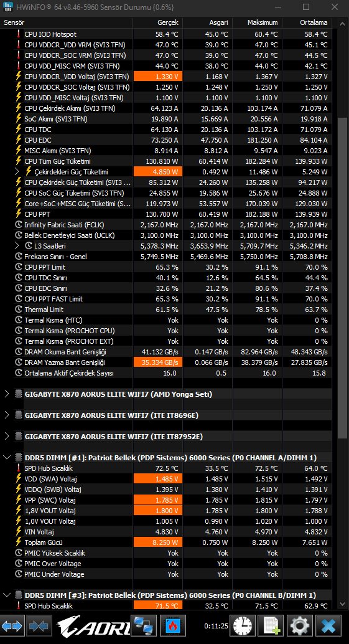Image resolution: width=349 pixels, height=644 pixels.
Task: Select VDD (SWA) Voltaj row
Action: 166,479
